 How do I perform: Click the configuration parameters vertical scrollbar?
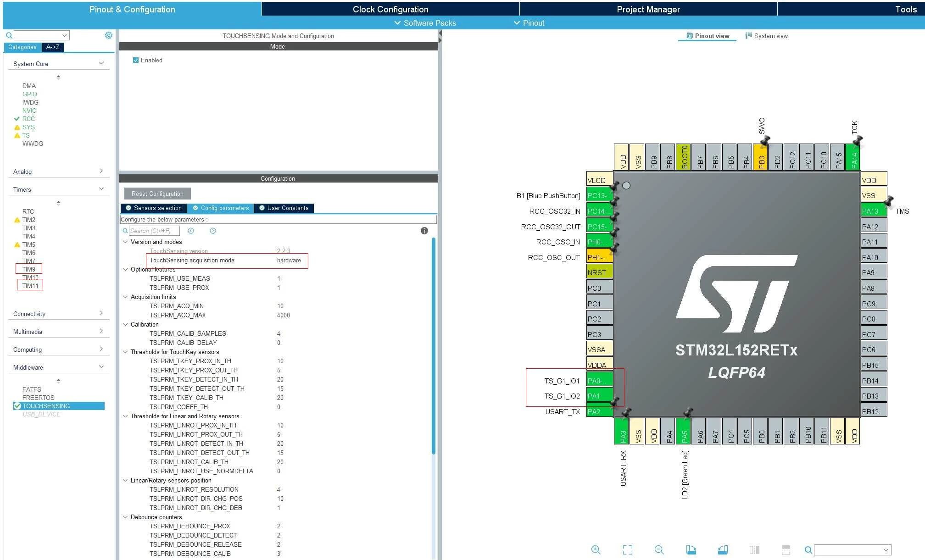click(x=433, y=346)
